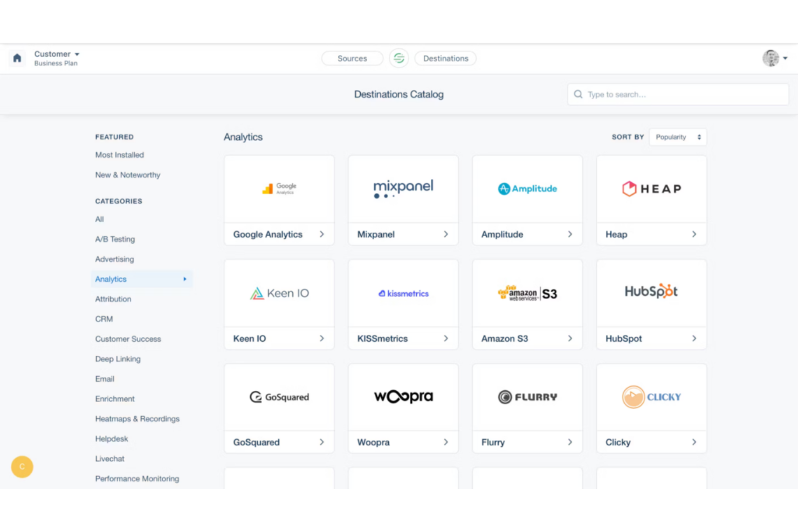Select the Analytics category in sidebar
This screenshot has height=532, width=798.
(x=111, y=279)
